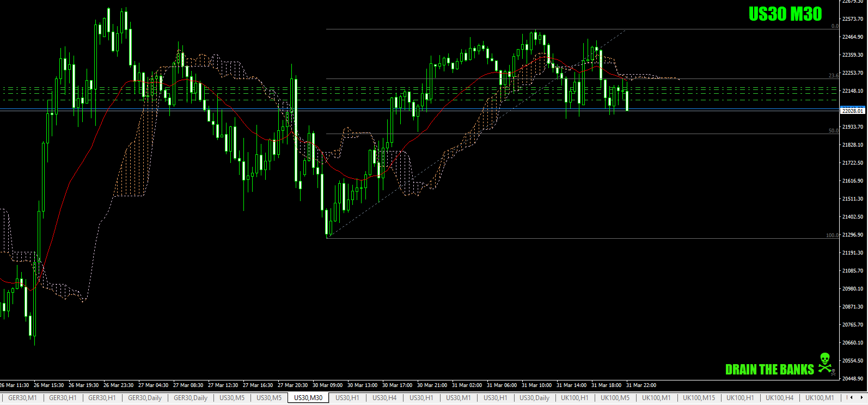Click the 21085.70 price axis label
The image size is (868, 405).
click(853, 271)
